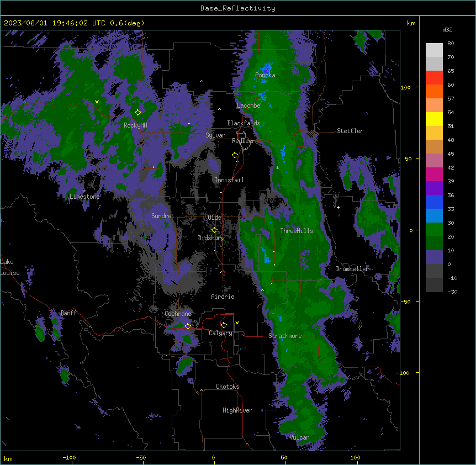Click the Ponoka city label
Screen dimensions: 476x465
[x=265, y=75]
